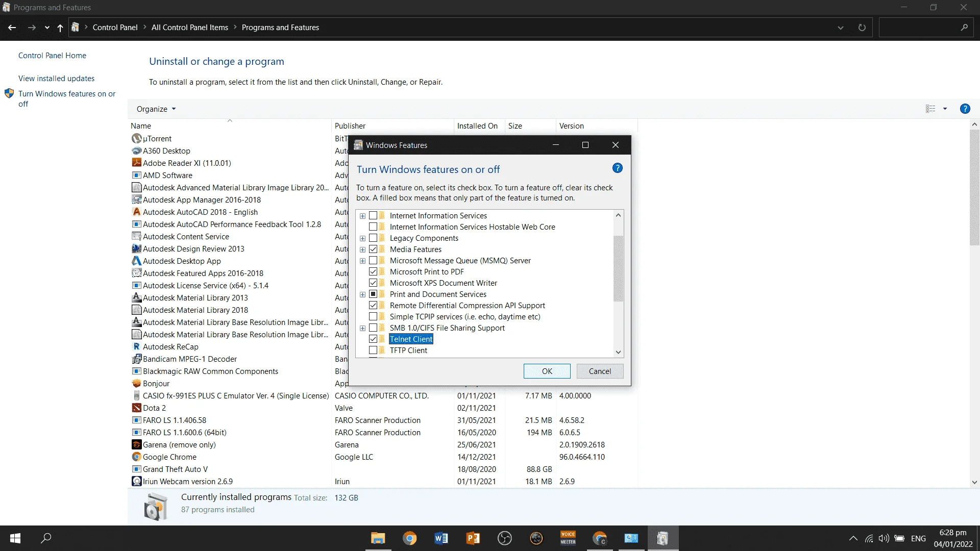Open View installed updates link

[56, 79]
